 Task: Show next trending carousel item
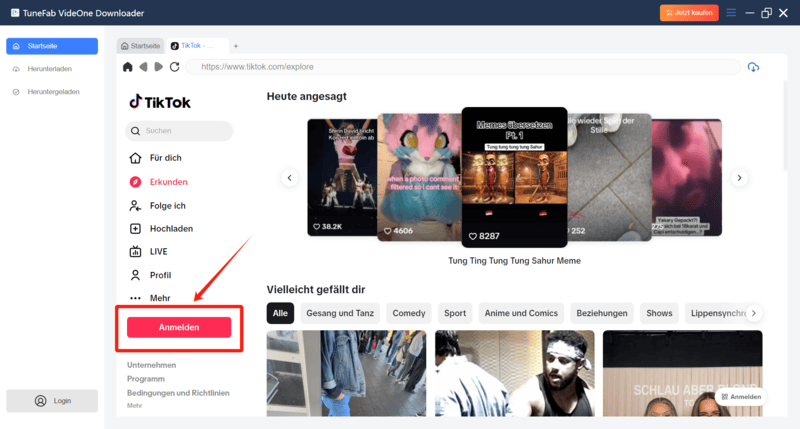click(739, 178)
